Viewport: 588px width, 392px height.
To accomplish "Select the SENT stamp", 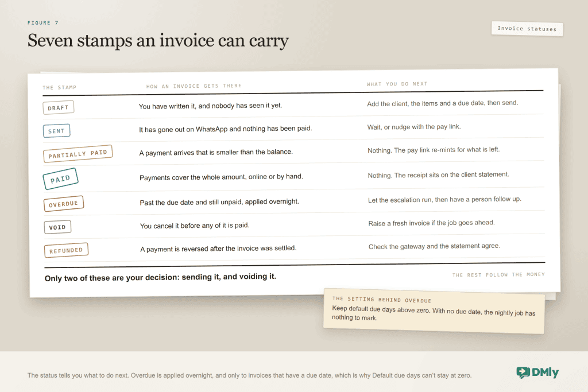I will pos(56,131).
